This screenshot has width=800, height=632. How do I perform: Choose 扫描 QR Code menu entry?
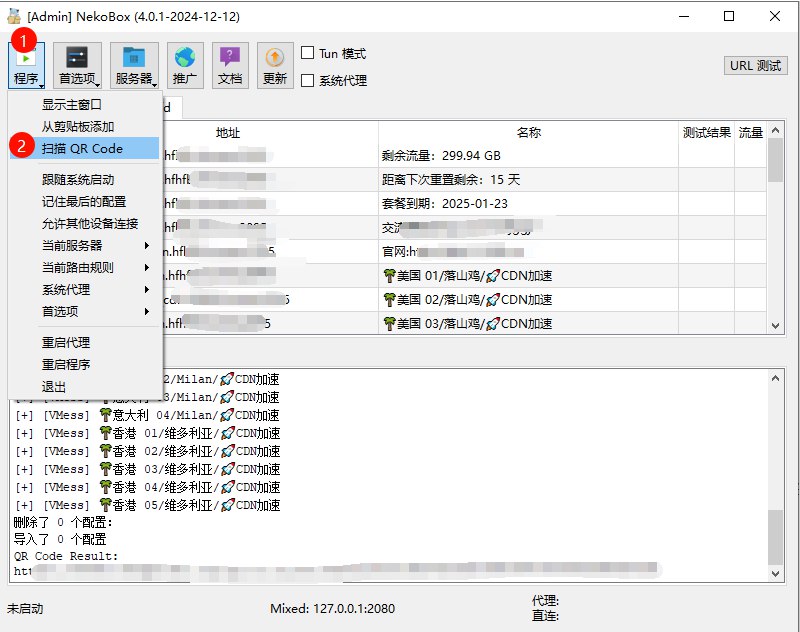point(84,148)
